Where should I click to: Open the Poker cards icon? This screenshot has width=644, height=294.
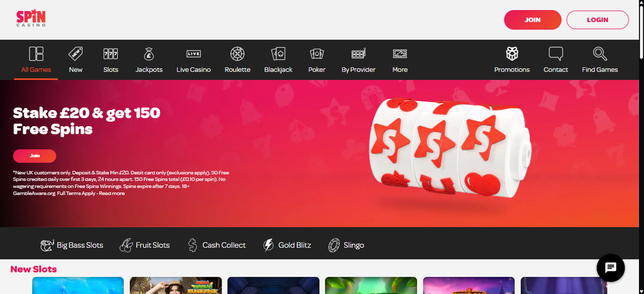click(317, 54)
